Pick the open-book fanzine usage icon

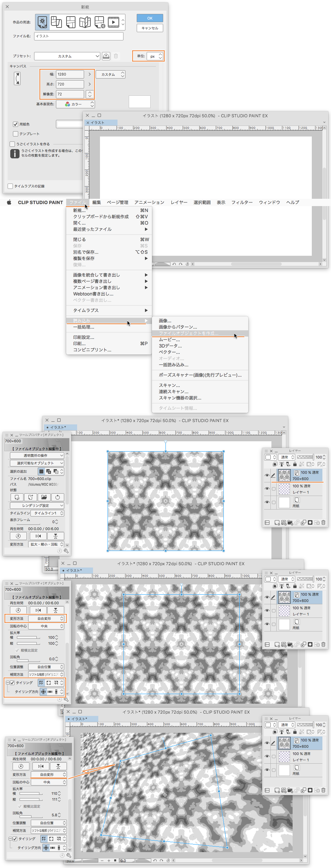(85, 22)
